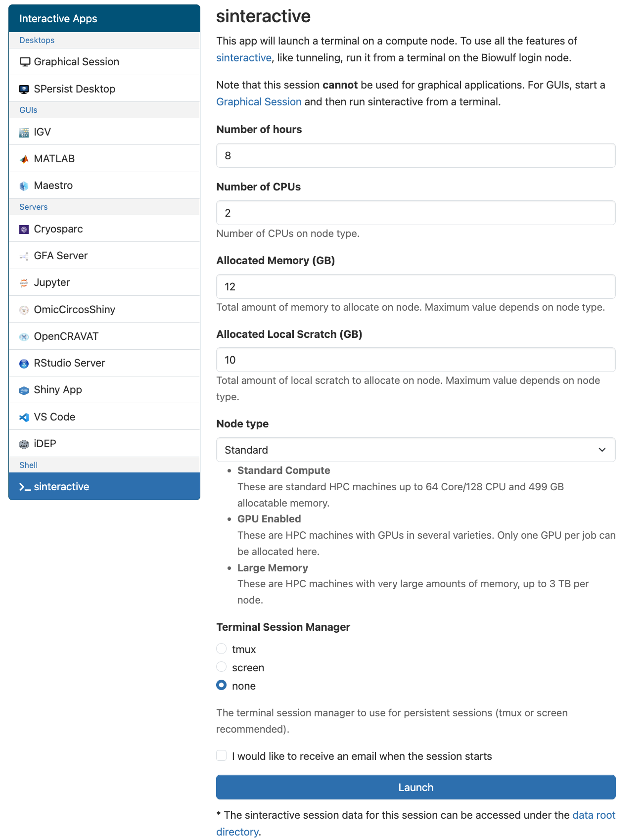The height and width of the screenshot is (840, 644).
Task: Click the Node type dropdown chevron
Action: pyautogui.click(x=602, y=450)
